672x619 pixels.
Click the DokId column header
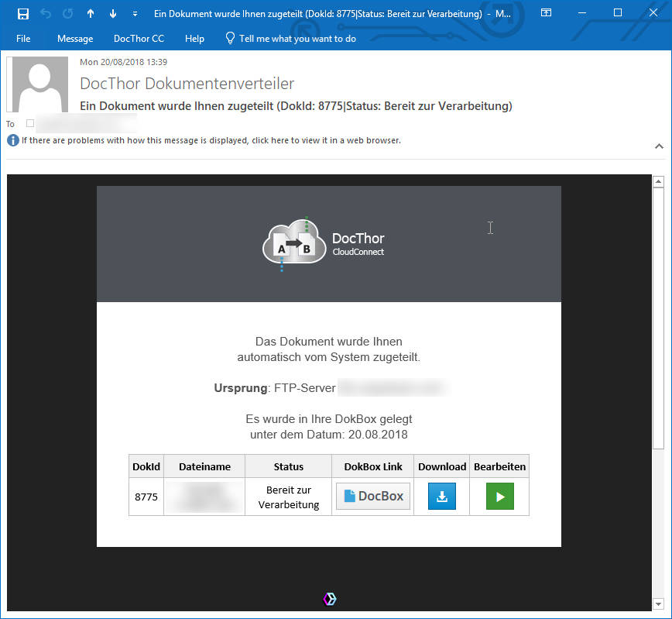pos(146,466)
